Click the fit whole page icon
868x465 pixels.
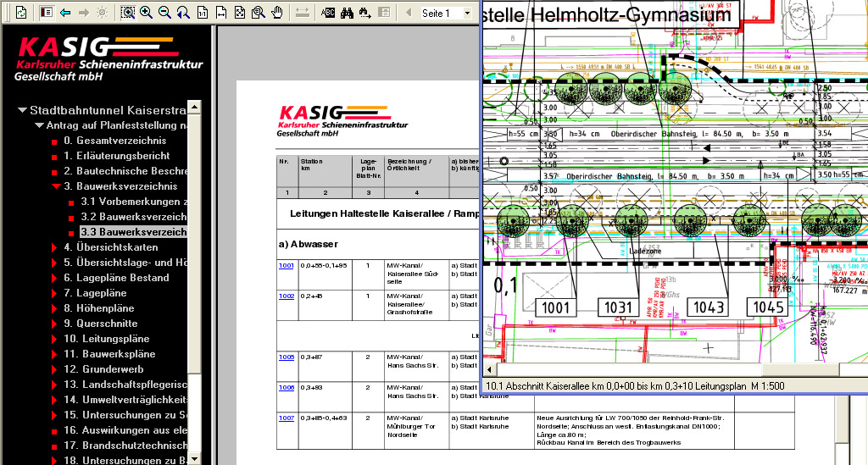pyautogui.click(x=240, y=12)
